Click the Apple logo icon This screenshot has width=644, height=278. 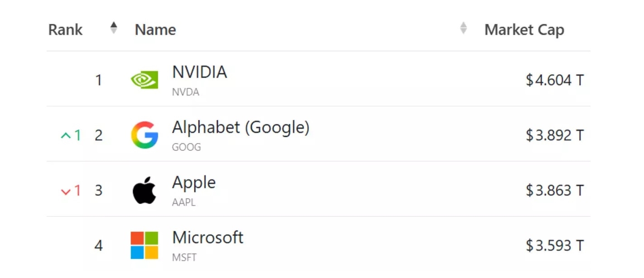coord(144,190)
